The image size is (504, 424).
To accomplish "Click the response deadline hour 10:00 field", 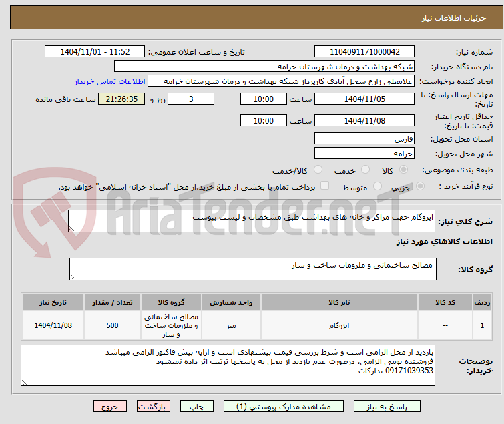I will coord(264,99).
